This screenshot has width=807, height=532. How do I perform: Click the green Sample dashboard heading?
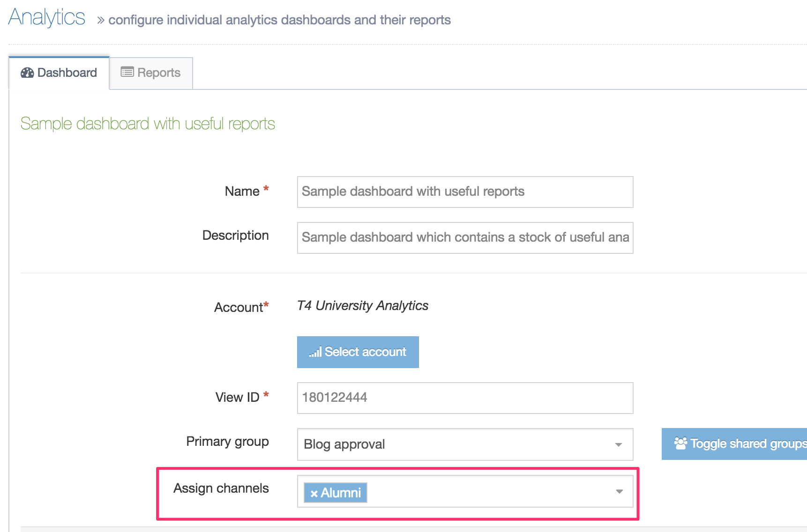click(148, 124)
